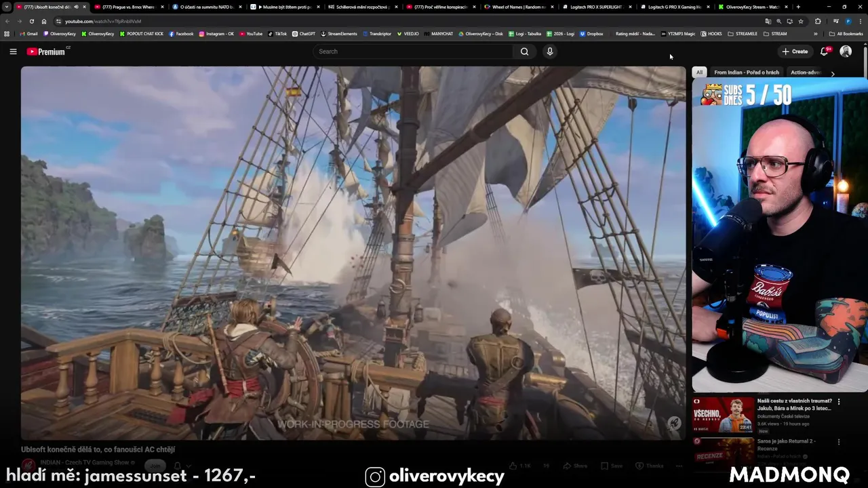Image resolution: width=868 pixels, height=488 pixels.
Task: Open the STREAMELE bookmarks folder
Action: coord(743,34)
